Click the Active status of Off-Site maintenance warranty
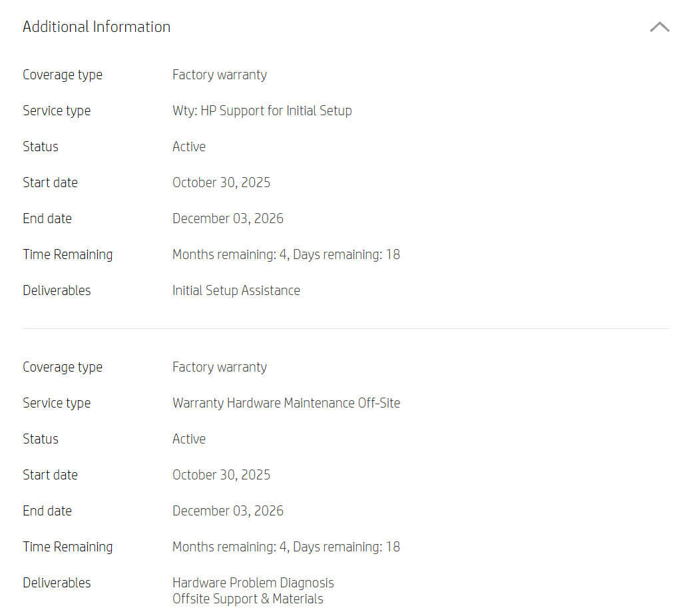Screen dimensions: 697x616 tap(189, 439)
